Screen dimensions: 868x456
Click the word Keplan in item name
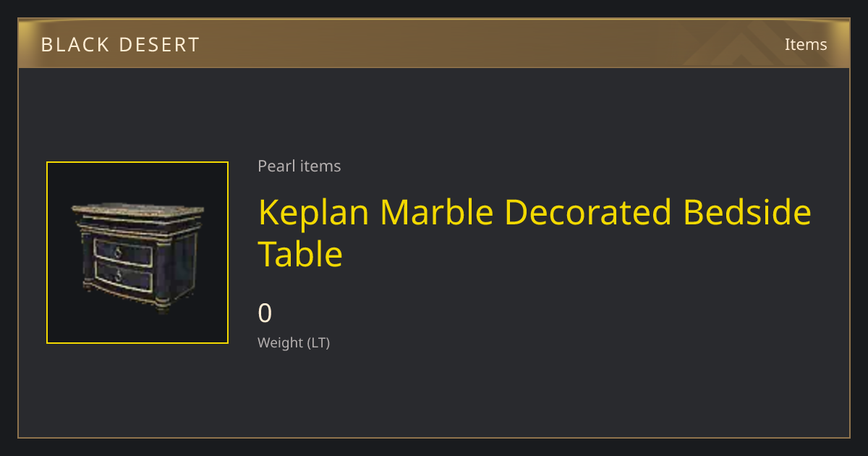click(315, 213)
